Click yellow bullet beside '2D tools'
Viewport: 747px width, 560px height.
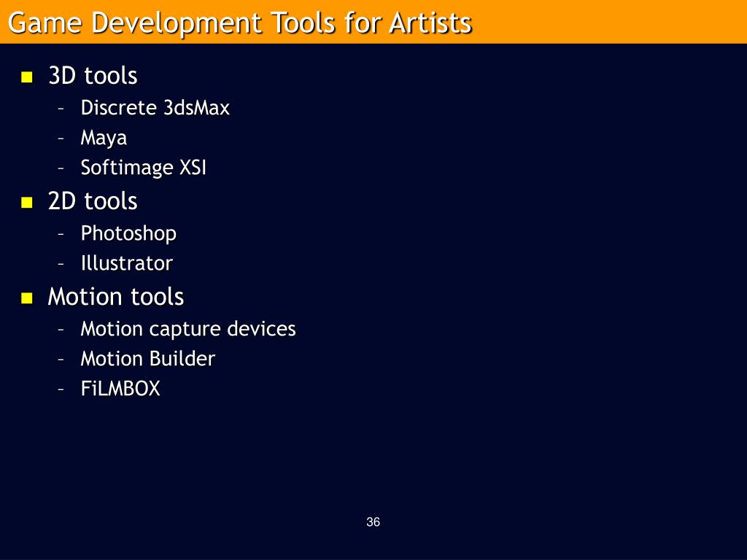click(27, 203)
